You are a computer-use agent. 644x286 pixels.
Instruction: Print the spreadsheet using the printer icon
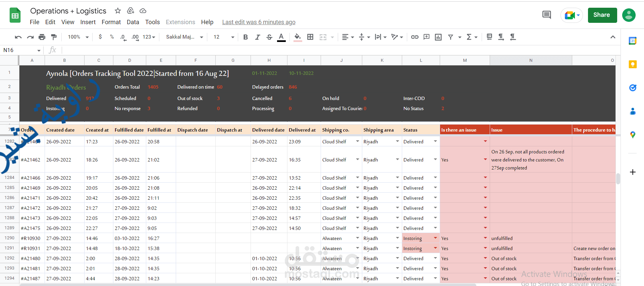click(42, 37)
